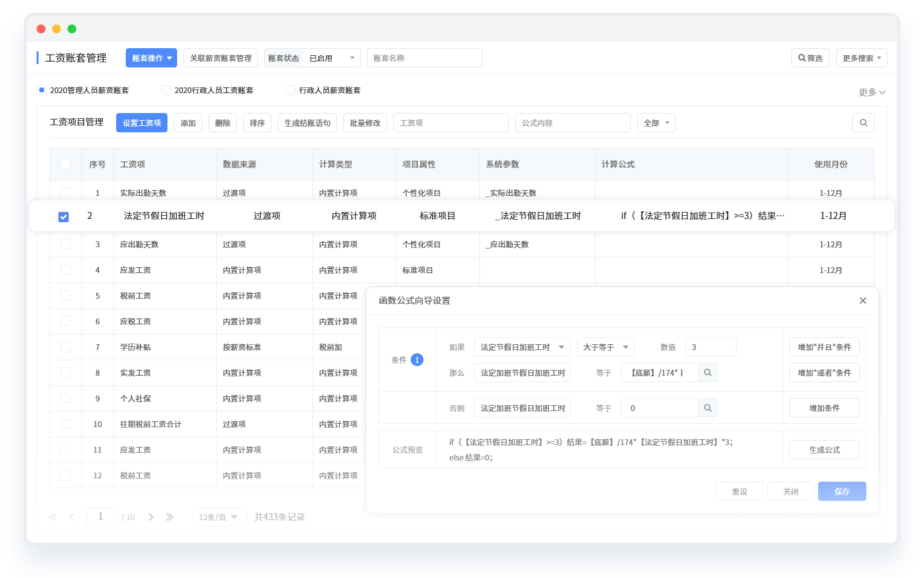
Task: Open the 如果 法定节假日加班工时 dropdown
Action: pyautogui.click(x=522, y=347)
